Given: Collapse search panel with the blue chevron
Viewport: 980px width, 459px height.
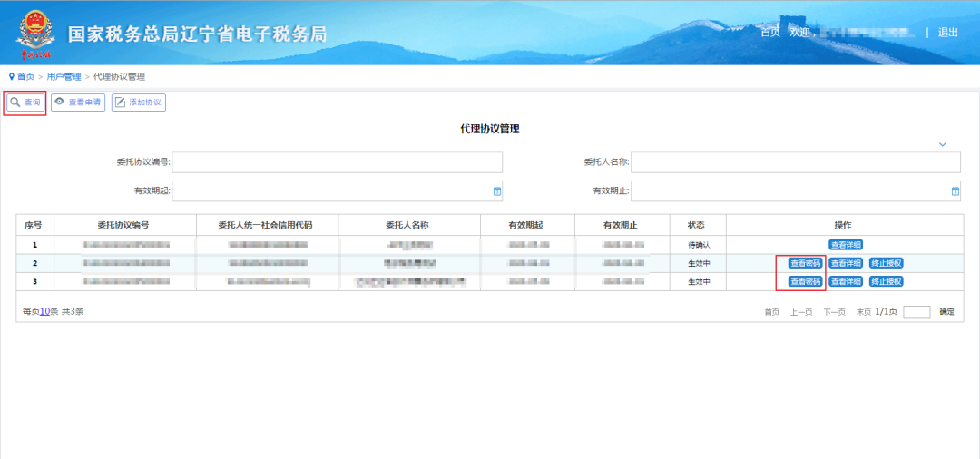Looking at the screenshot, I should [x=943, y=144].
